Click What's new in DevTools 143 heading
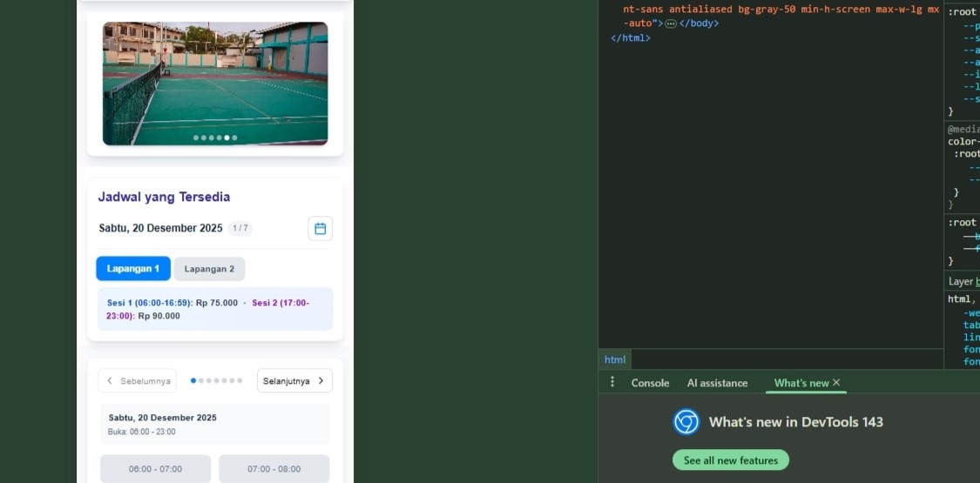The height and width of the screenshot is (483, 980). coord(796,422)
